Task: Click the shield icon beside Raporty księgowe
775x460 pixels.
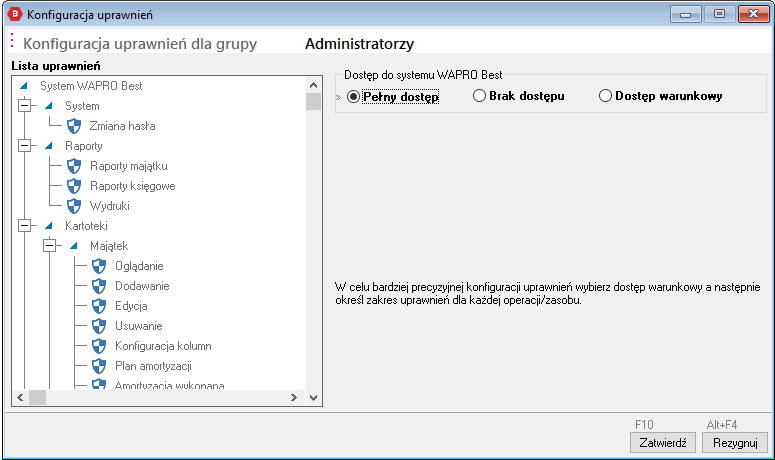Action: [x=74, y=186]
